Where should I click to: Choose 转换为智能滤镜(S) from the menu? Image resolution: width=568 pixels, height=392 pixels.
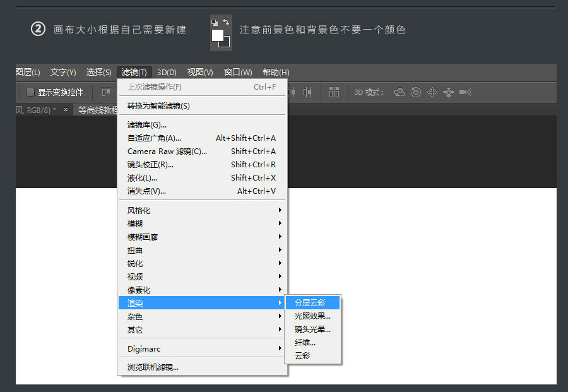click(202, 106)
